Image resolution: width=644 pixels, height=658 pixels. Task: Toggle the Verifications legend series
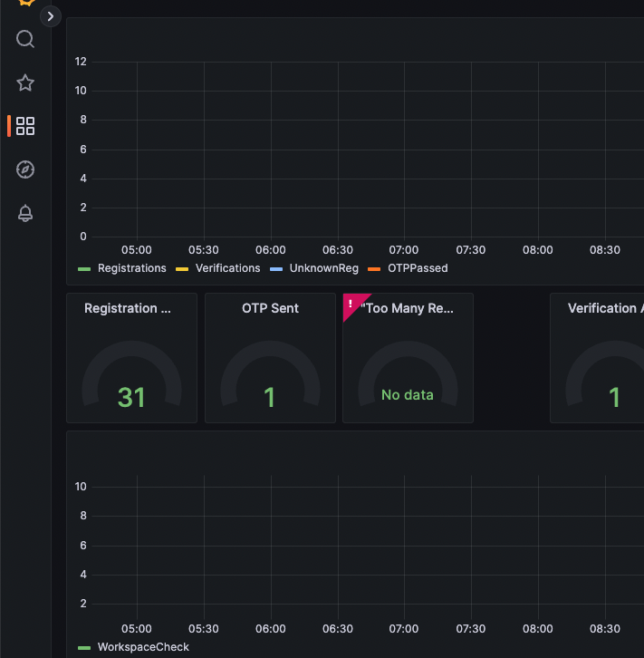coord(227,268)
